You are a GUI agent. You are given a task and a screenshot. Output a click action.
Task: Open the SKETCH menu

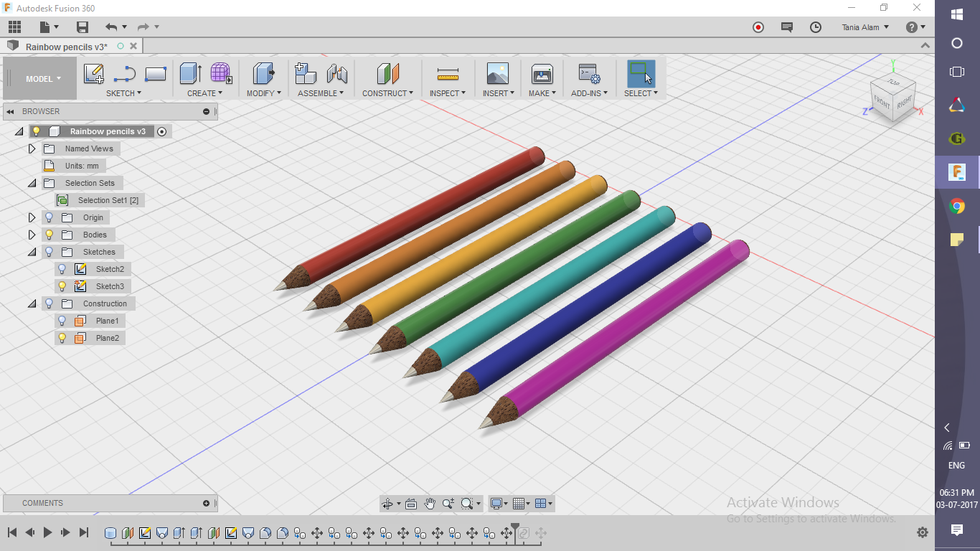(123, 93)
